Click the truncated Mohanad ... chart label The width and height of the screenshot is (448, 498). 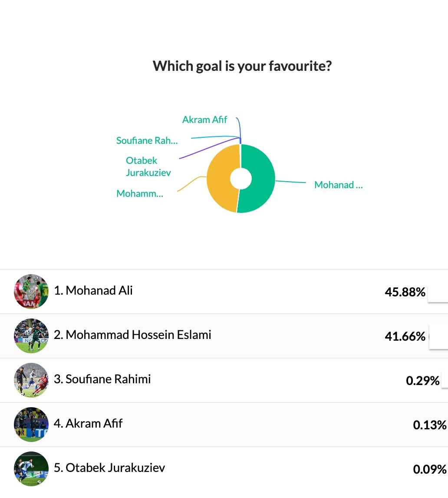(x=338, y=185)
